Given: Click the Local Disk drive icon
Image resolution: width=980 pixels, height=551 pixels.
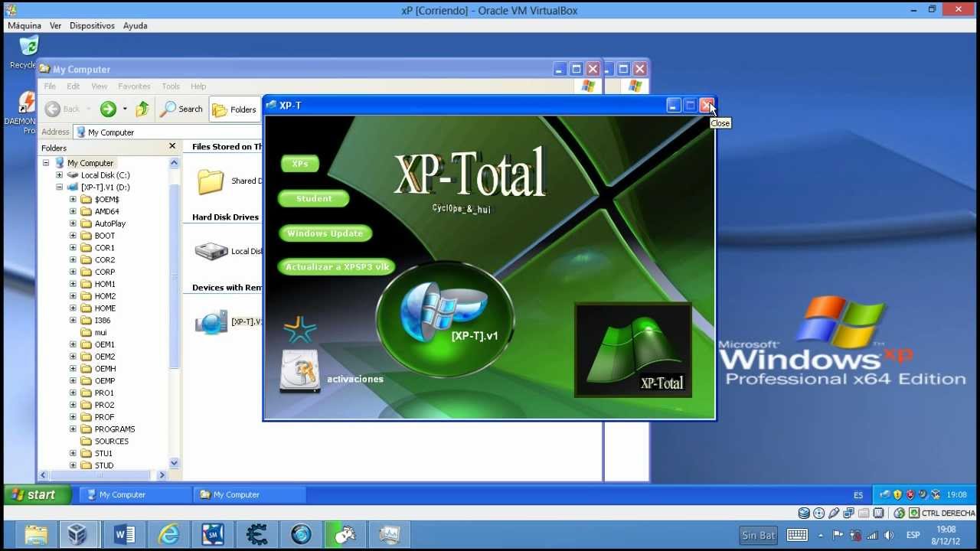Looking at the screenshot, I should (x=211, y=251).
